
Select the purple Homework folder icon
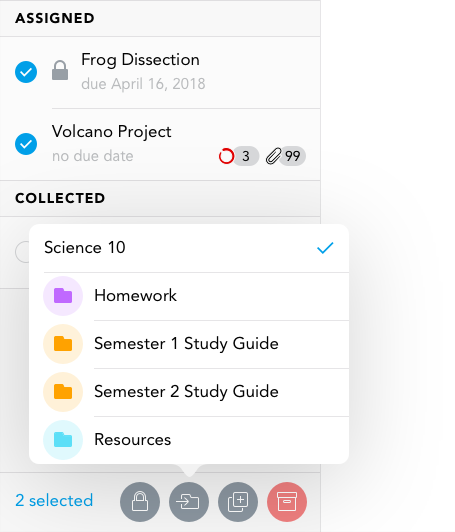[x=63, y=296]
